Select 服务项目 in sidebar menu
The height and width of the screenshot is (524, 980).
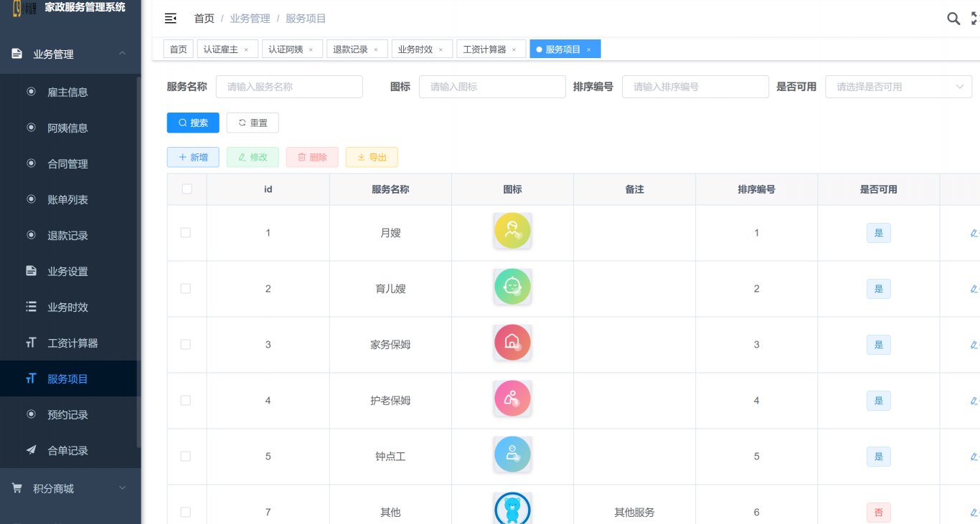[70, 378]
